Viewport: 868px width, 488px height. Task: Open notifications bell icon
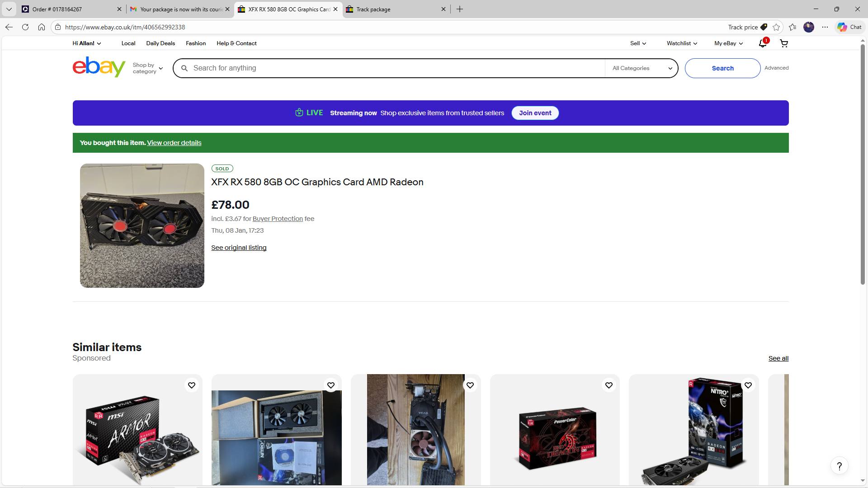[x=763, y=43]
